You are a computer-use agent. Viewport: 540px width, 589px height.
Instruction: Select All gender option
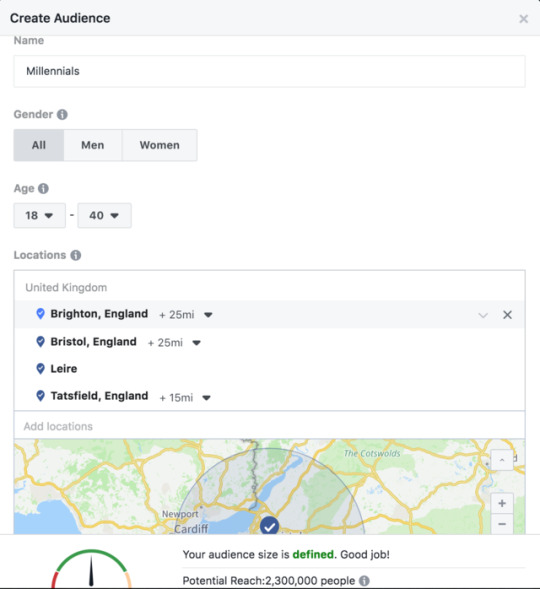(39, 145)
